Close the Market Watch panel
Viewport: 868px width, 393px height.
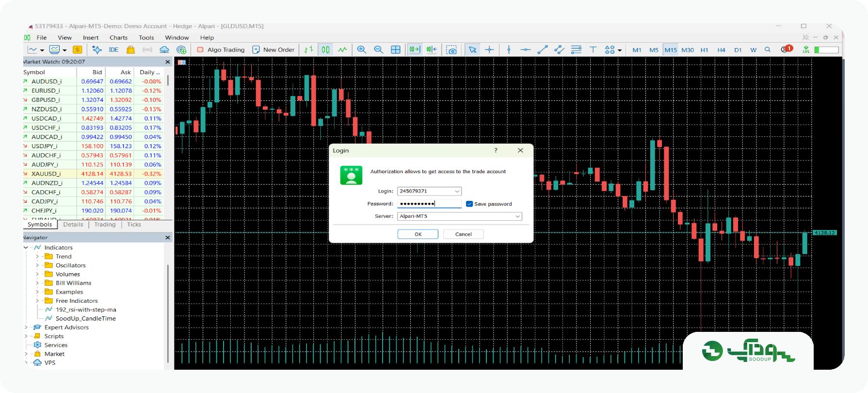coord(168,62)
